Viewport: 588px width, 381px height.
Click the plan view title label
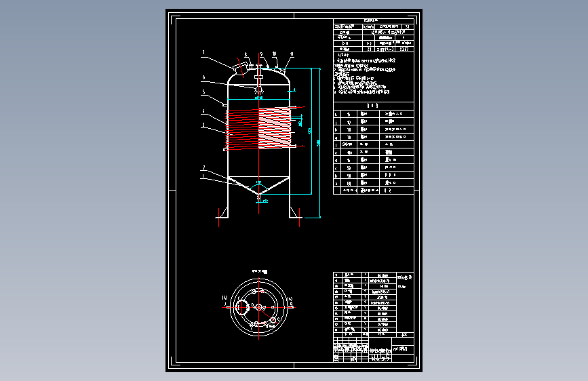(260, 271)
